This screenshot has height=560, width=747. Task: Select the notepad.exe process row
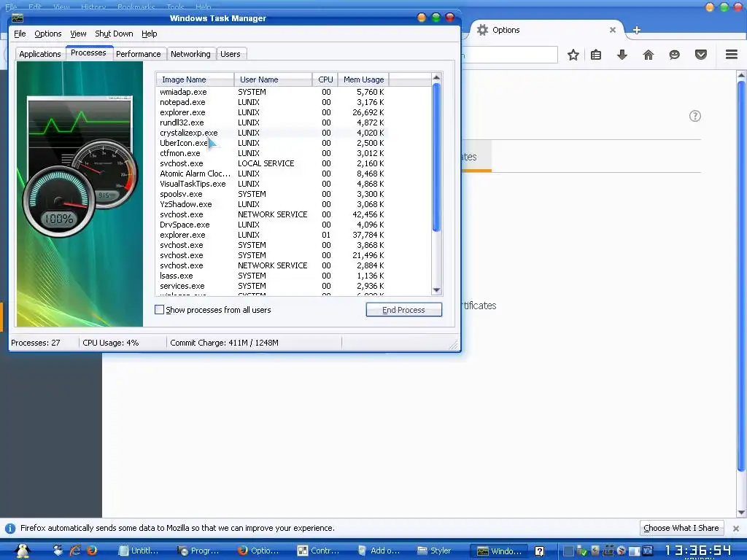tap(271, 102)
